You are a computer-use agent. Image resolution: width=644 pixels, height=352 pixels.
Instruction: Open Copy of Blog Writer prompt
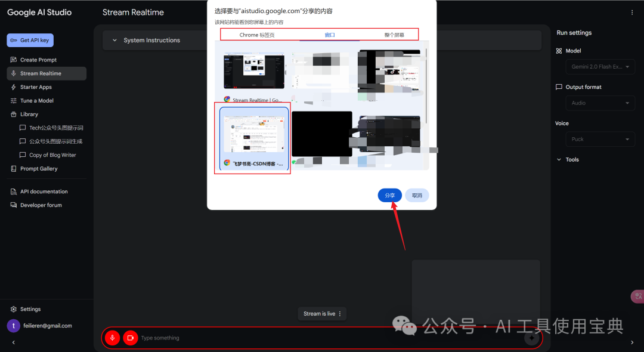pyautogui.click(x=52, y=155)
